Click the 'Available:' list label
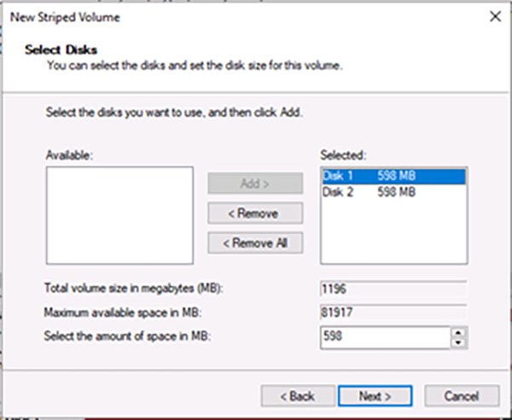 (x=69, y=154)
